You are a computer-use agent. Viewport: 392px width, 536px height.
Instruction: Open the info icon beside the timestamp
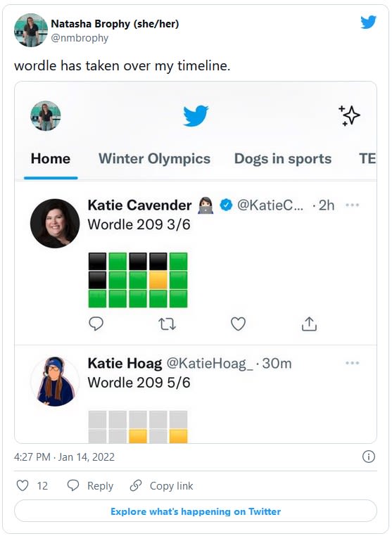tap(368, 457)
